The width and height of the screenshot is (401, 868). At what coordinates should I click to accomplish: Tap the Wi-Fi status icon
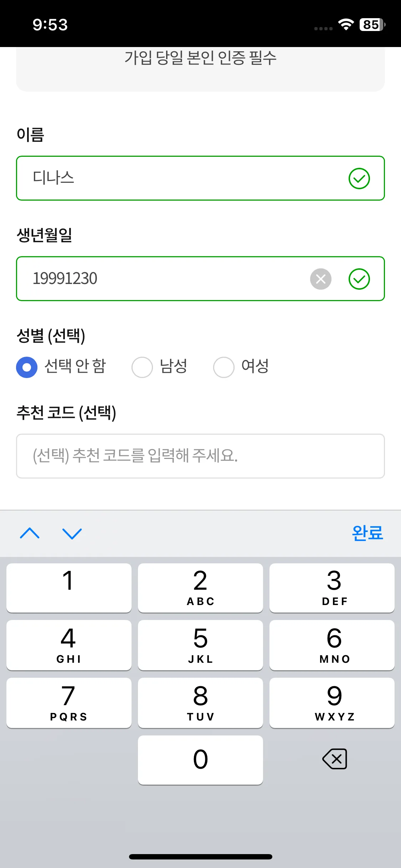[345, 25]
